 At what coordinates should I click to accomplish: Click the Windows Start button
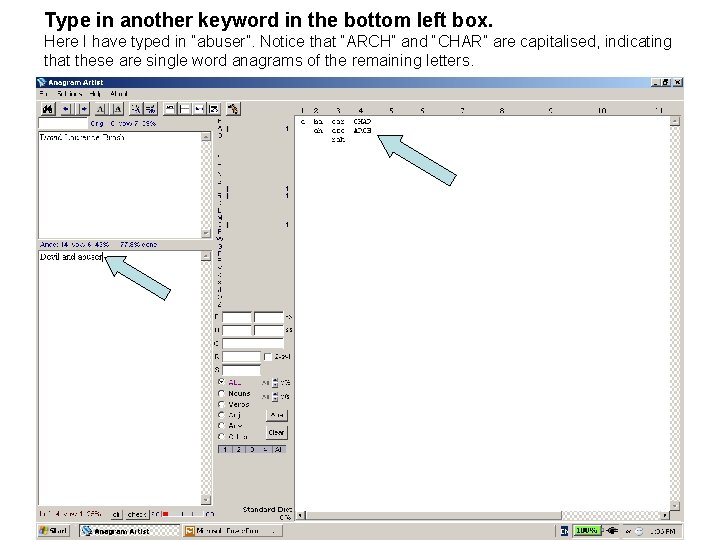pos(53,531)
